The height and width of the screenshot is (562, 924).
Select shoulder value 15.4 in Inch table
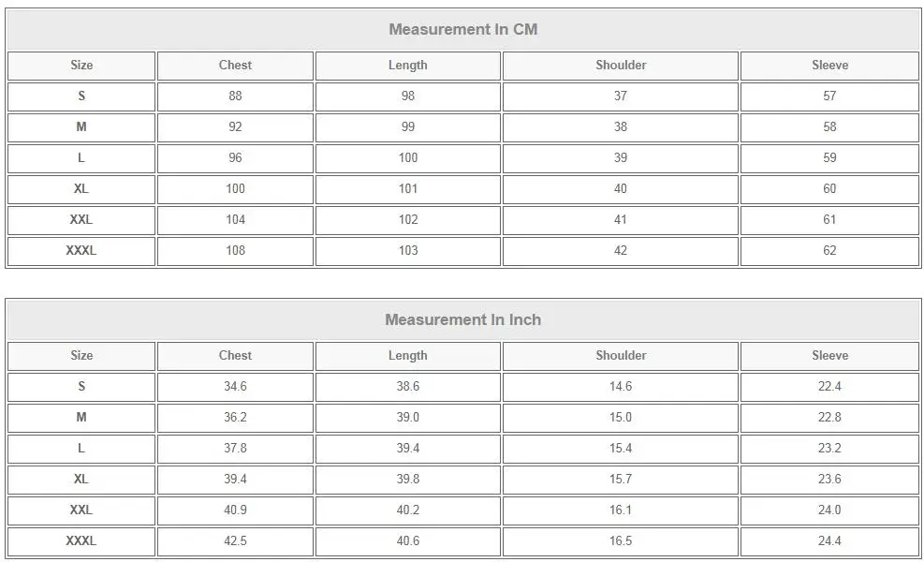click(621, 448)
